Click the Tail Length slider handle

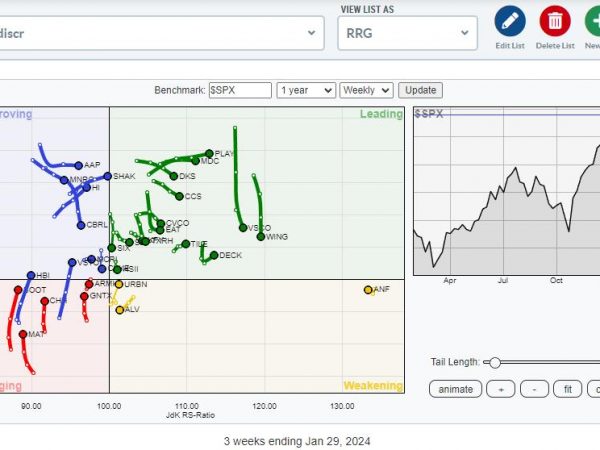[x=495, y=362]
